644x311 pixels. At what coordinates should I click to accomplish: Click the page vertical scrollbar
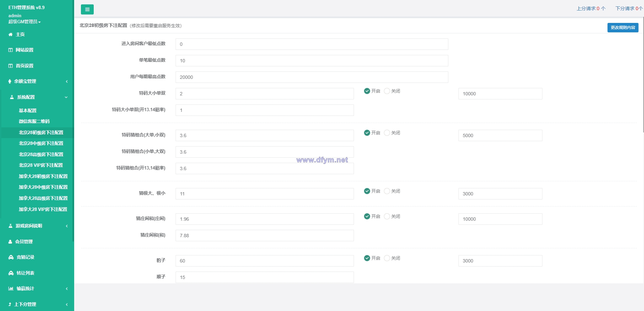click(643, 74)
